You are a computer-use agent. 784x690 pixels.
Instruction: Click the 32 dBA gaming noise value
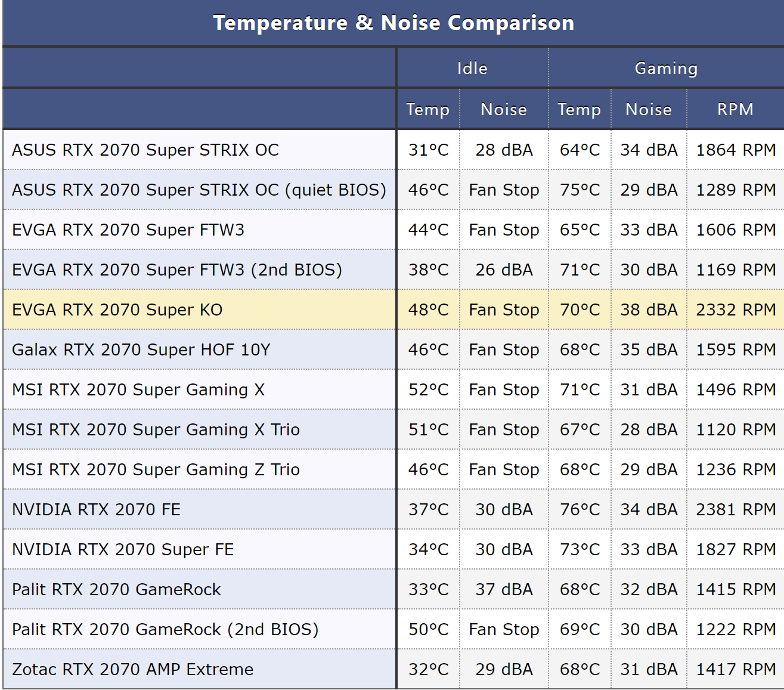[649, 589]
